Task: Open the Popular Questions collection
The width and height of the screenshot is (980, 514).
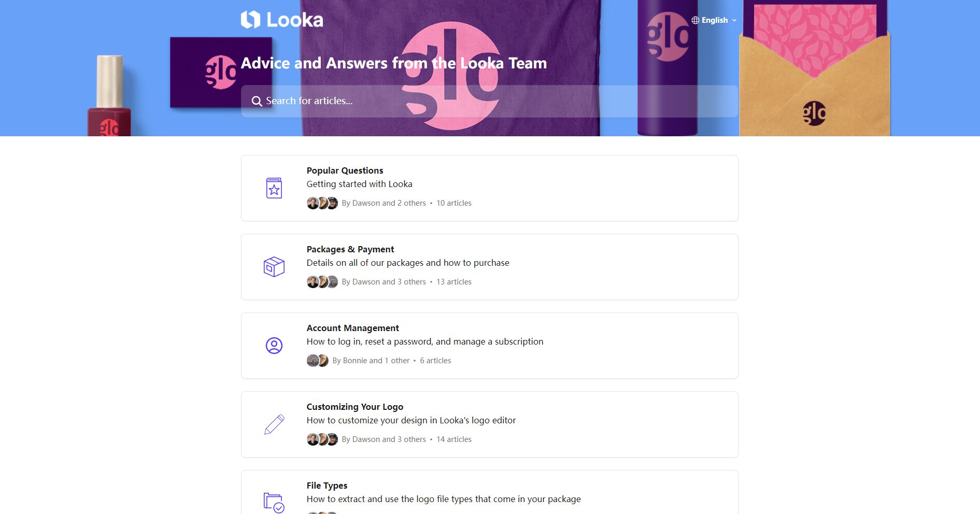Action: pos(490,188)
